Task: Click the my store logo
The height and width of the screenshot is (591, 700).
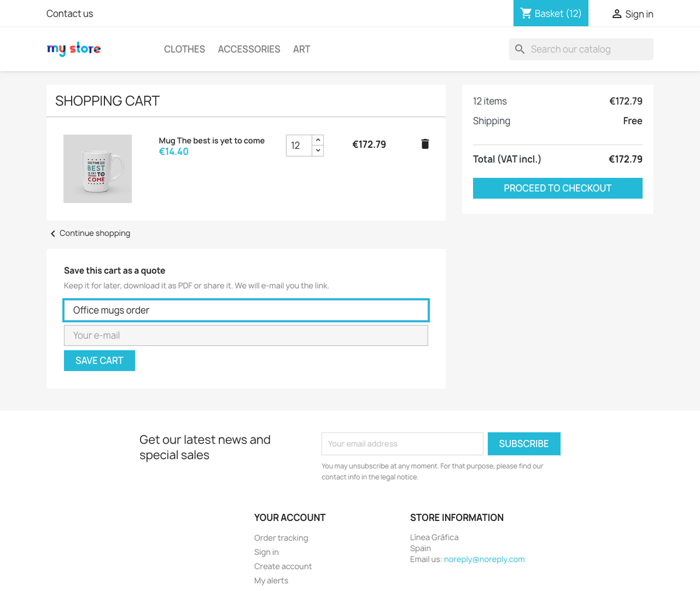Action: (73, 49)
